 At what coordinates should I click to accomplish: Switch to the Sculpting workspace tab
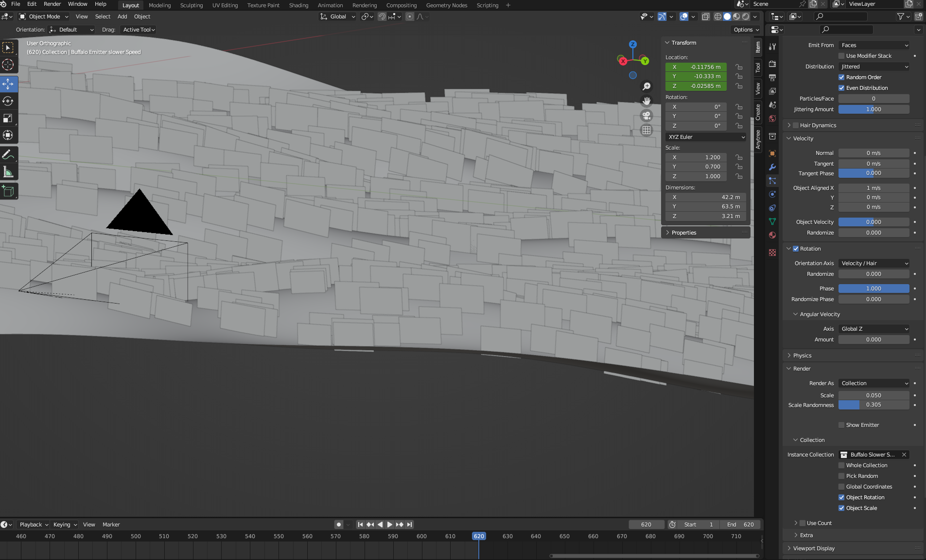[192, 5]
